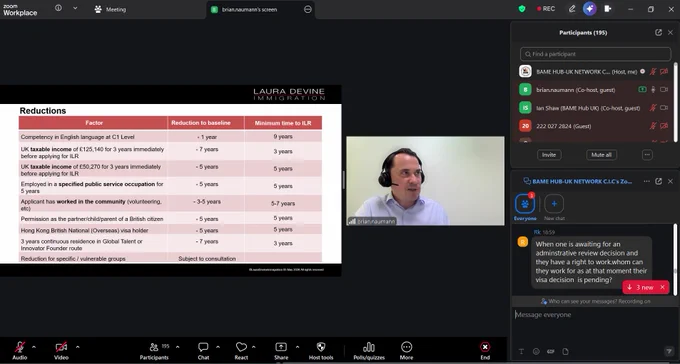Open the text formatting icon in chat

[x=521, y=351]
